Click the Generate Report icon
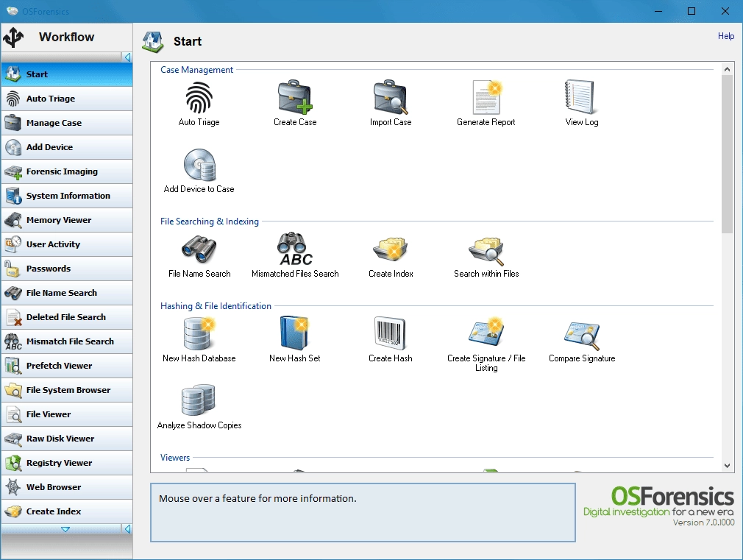743x560 pixels. point(486,97)
